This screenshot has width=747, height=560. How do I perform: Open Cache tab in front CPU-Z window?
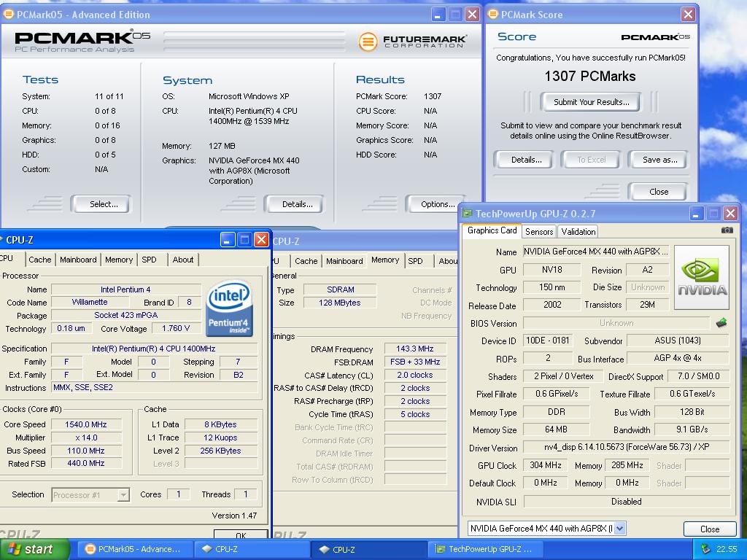pyautogui.click(x=39, y=260)
